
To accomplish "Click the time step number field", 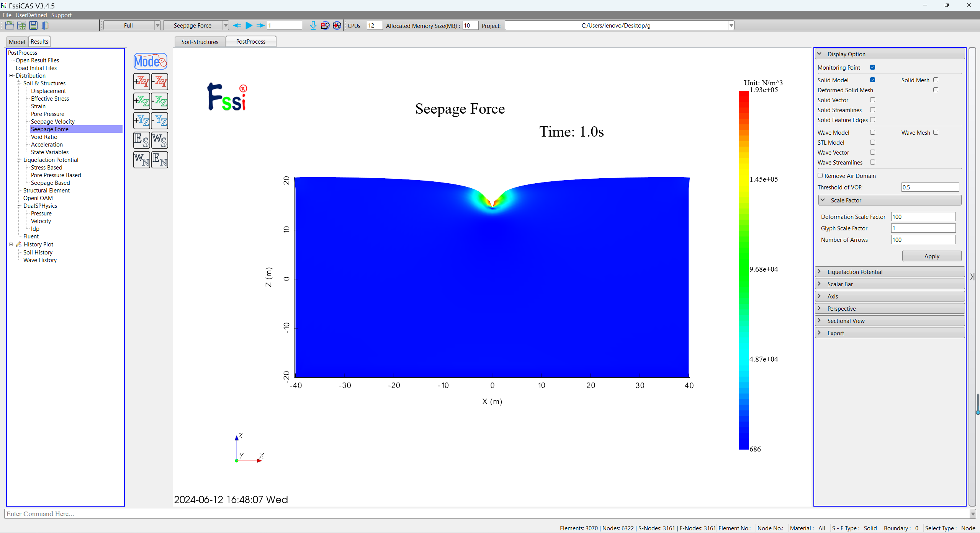I will click(x=284, y=26).
